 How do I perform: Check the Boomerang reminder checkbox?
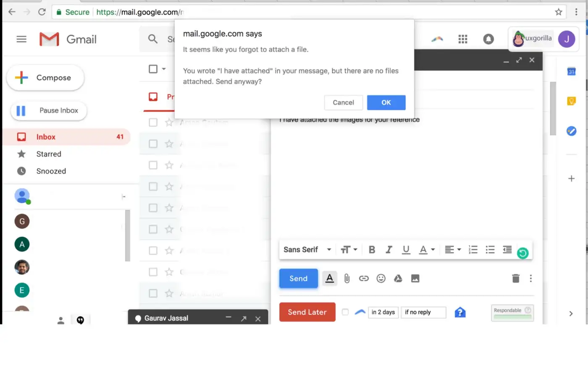coord(345,312)
